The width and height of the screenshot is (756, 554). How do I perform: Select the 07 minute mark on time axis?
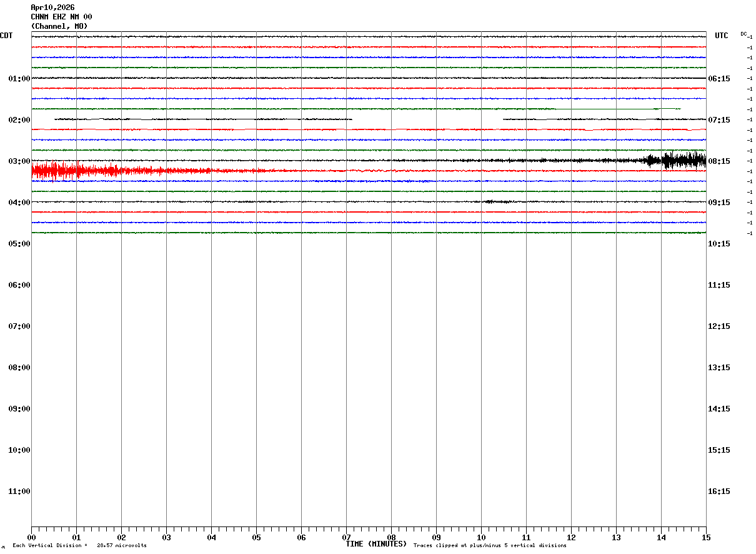coord(346,537)
